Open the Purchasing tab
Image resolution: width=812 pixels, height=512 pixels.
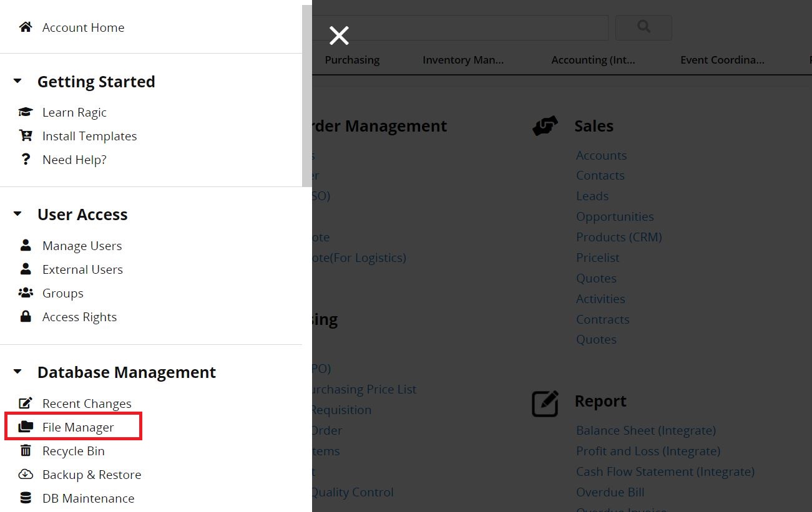(x=352, y=60)
